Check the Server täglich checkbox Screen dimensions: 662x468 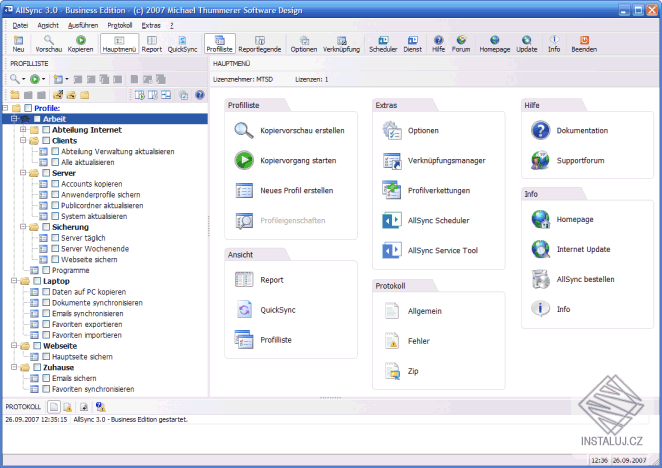coord(55,238)
